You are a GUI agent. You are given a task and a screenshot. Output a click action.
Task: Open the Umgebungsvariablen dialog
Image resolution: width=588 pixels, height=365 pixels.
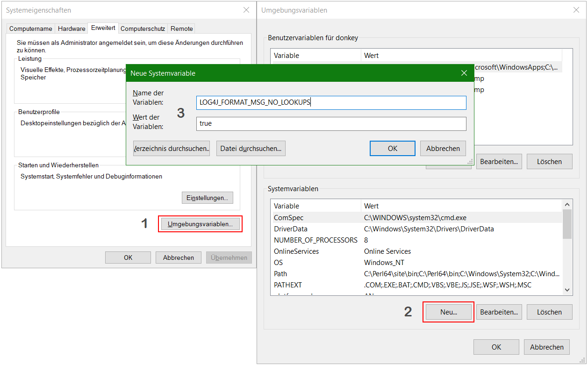200,224
